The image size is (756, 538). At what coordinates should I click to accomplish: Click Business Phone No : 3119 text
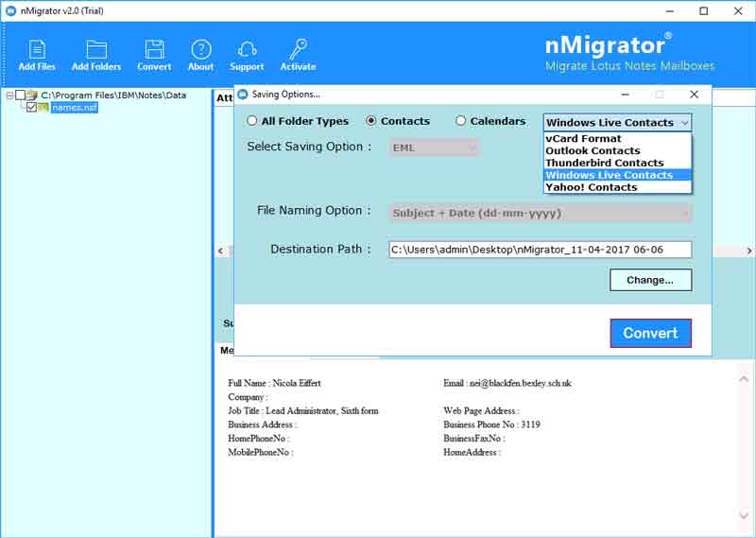pos(491,425)
